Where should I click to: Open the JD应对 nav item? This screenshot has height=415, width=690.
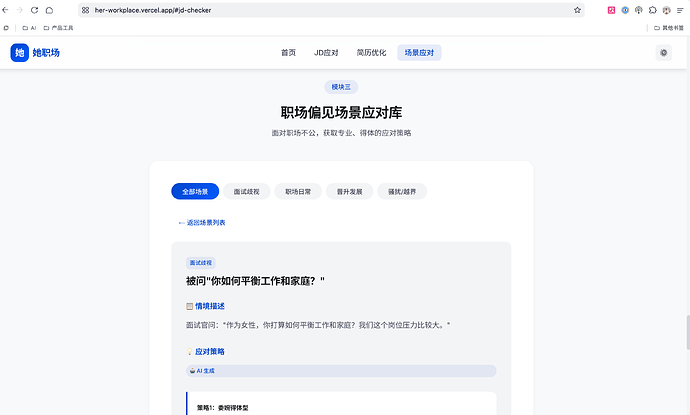click(326, 53)
